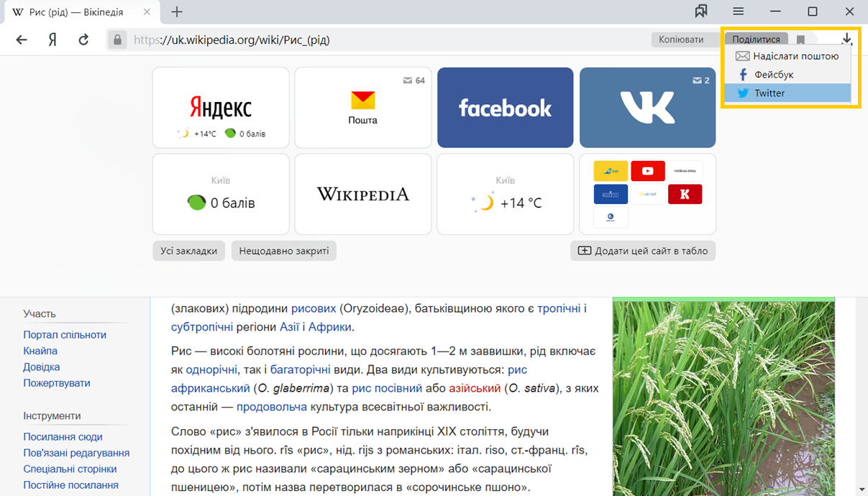This screenshot has height=496, width=868.
Task: Open the facebook speed dial tile
Action: coord(506,107)
